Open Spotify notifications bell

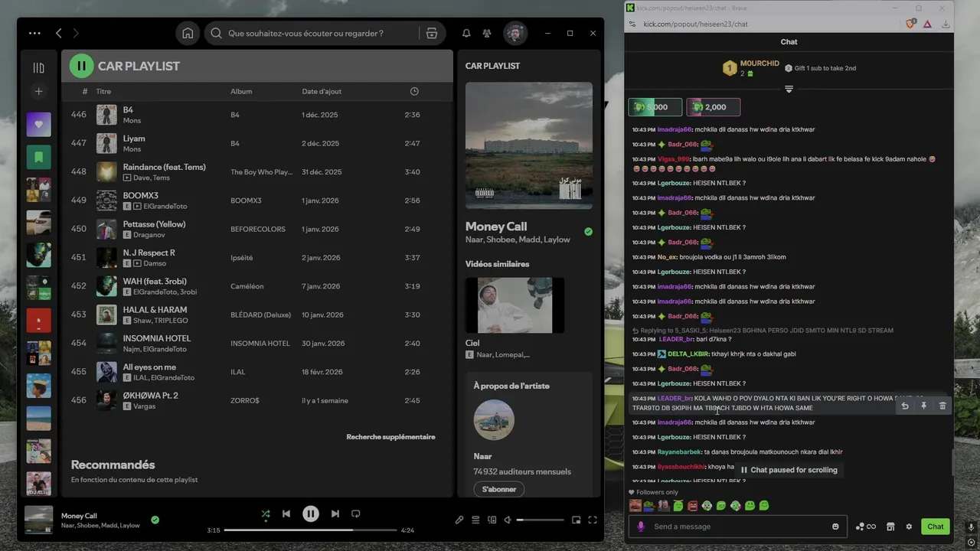(466, 34)
